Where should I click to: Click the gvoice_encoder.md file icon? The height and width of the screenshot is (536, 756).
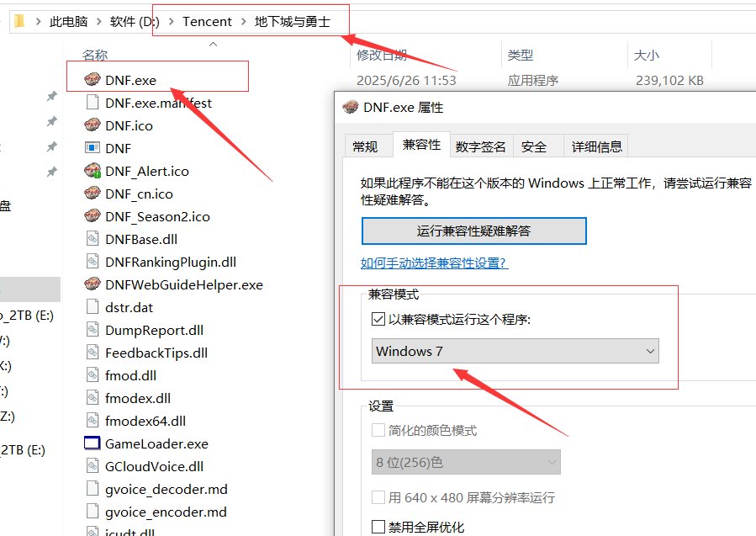pyautogui.click(x=93, y=511)
